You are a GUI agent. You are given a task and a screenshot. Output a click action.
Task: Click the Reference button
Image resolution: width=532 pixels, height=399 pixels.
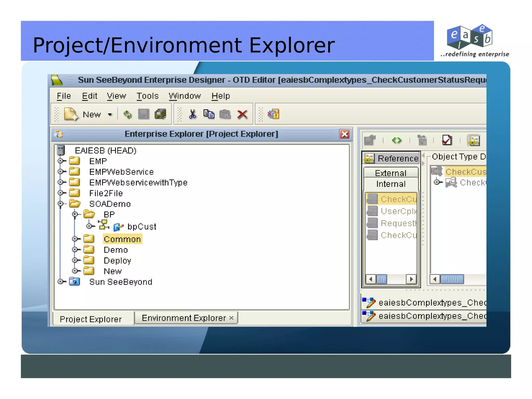coord(391,158)
